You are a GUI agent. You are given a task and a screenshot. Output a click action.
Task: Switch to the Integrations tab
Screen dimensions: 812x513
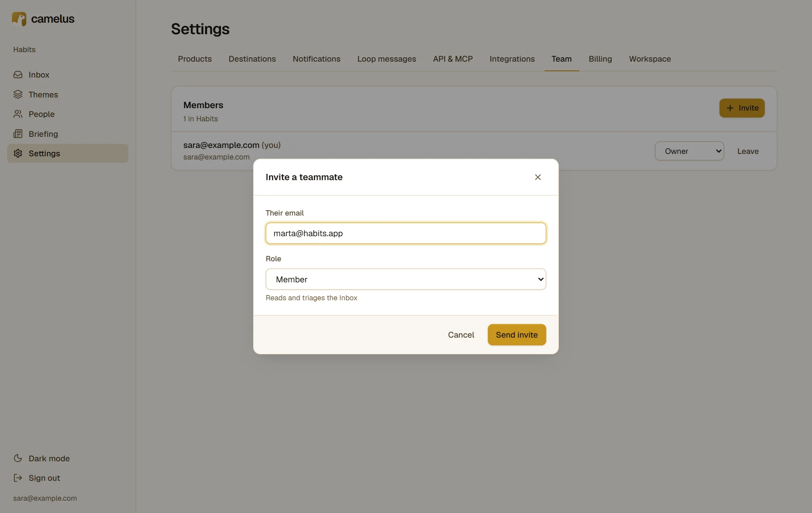[512, 59]
